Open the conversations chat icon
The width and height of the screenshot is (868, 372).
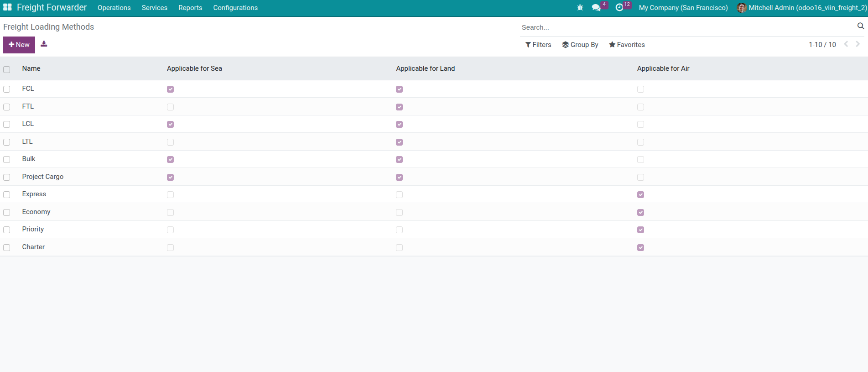(596, 8)
